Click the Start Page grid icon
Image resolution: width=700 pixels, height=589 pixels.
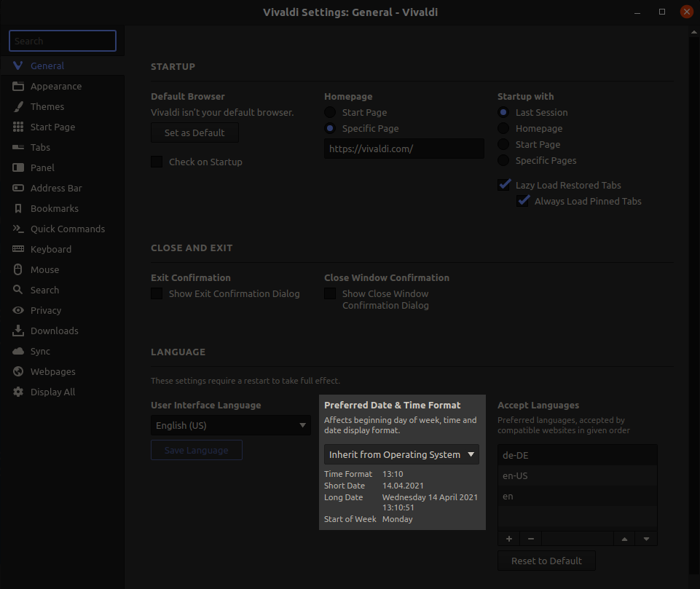(x=18, y=127)
